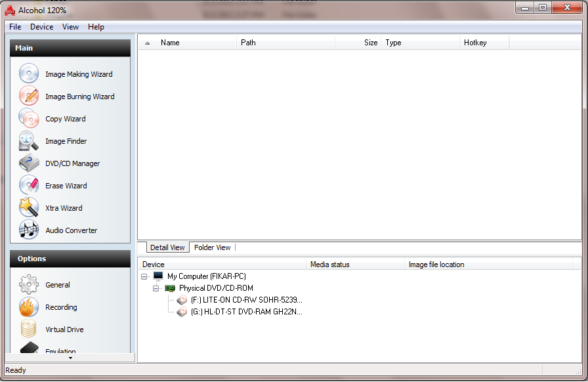Click the G: HL-DT-ST drive icon
This screenshot has height=382, width=588.
click(182, 312)
